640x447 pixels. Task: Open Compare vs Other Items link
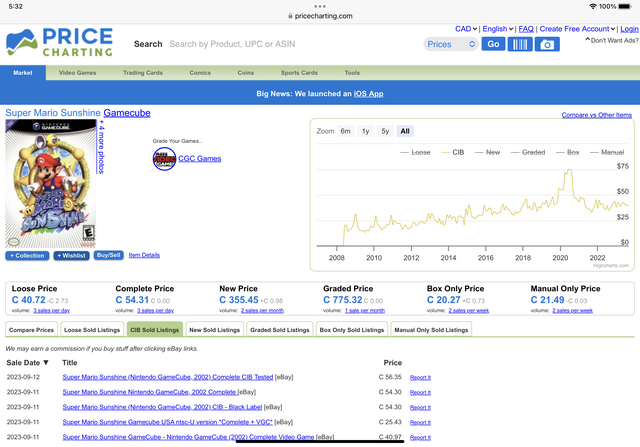(596, 115)
